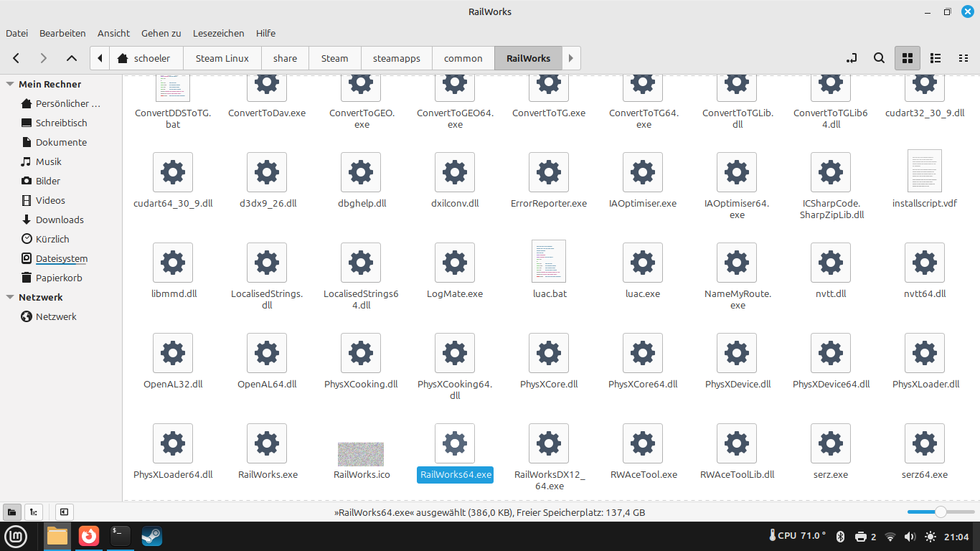Open Downloads in the sidebar
The image size is (980, 551).
click(61, 220)
